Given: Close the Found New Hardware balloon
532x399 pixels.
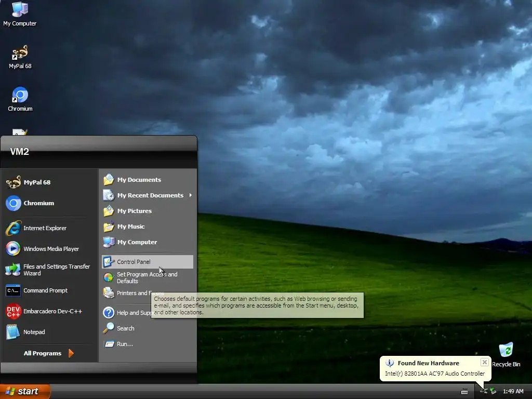Looking at the screenshot, I should [485, 362].
